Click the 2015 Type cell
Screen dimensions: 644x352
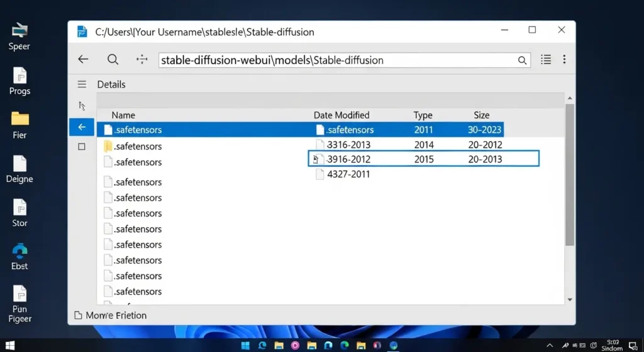point(424,159)
